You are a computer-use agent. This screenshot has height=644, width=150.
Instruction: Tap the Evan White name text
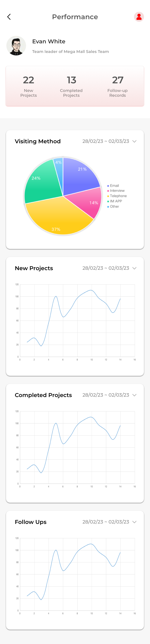(49, 42)
